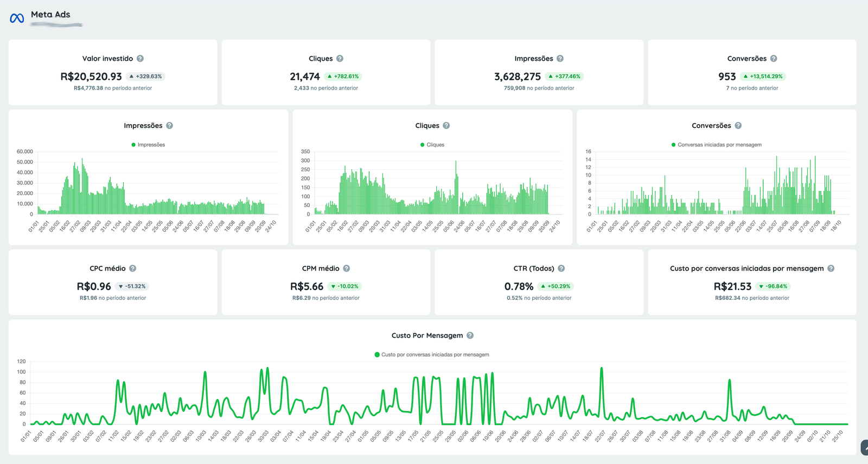Click the +329.63% change badge
This screenshot has height=464, width=868.
[145, 76]
